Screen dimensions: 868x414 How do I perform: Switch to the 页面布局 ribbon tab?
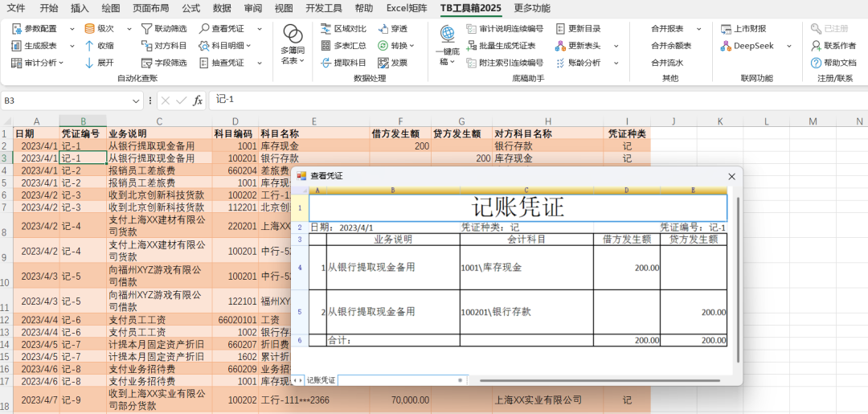point(151,8)
